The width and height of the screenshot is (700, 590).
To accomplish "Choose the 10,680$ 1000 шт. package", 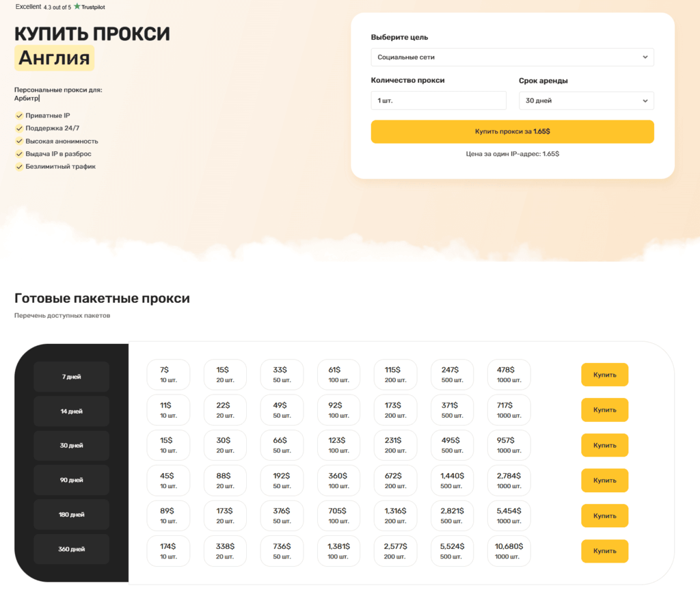I will (509, 551).
